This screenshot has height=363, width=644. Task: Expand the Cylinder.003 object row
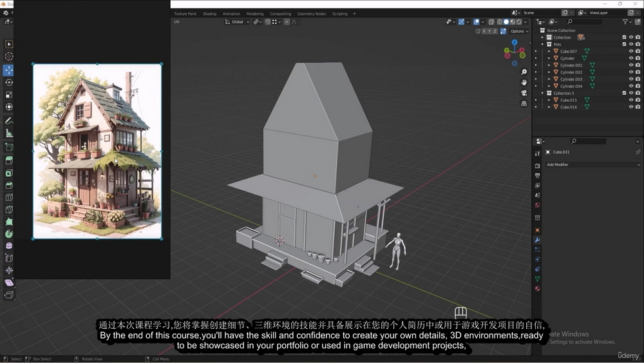pos(549,79)
